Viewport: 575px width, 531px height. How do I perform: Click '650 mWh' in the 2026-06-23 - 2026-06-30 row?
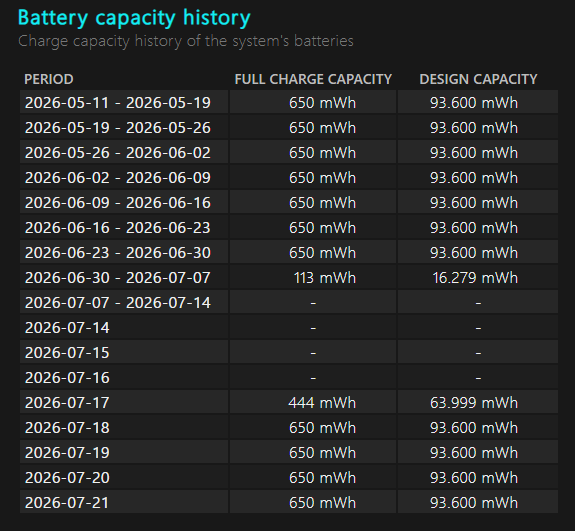pyautogui.click(x=322, y=253)
